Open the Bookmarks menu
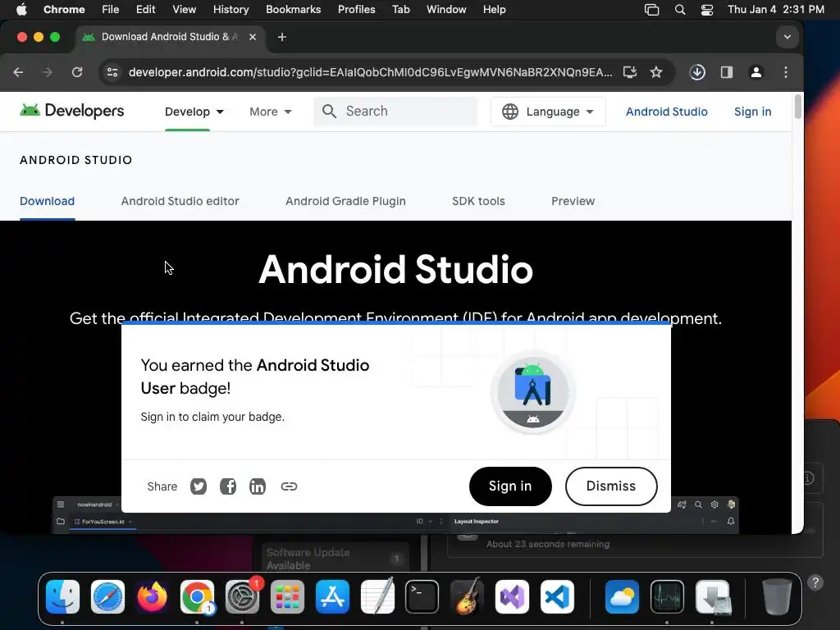 point(293,9)
